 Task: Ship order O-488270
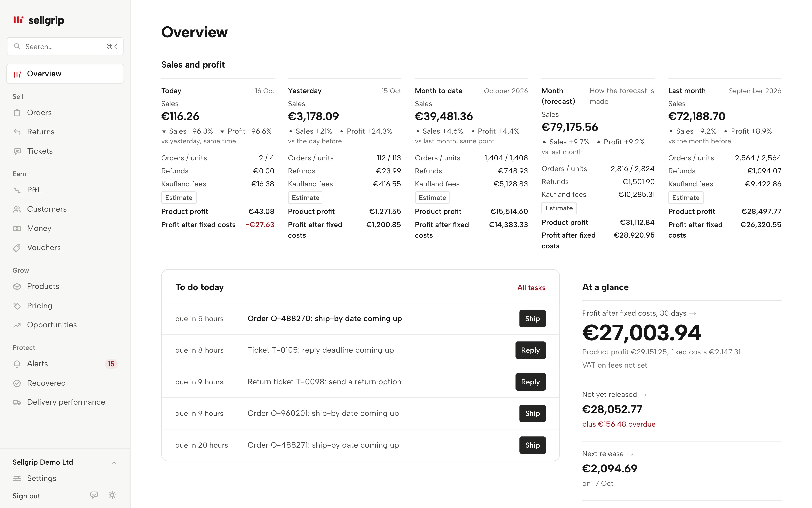coord(532,319)
